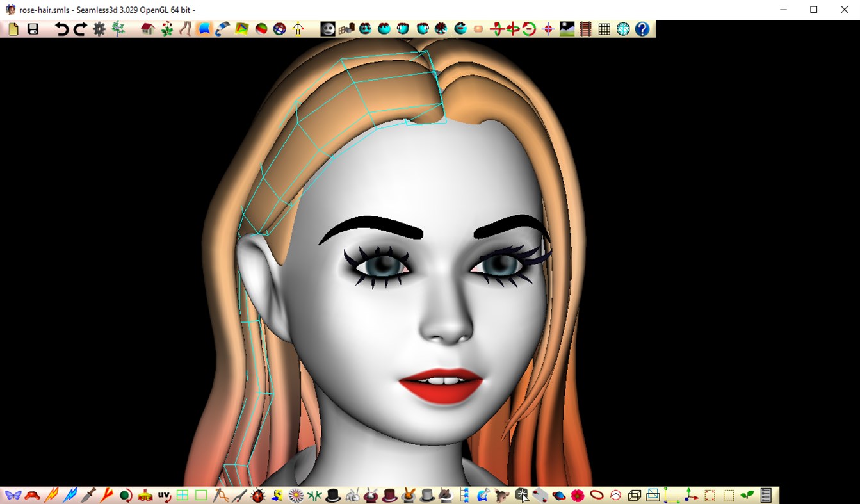Select the UV mapping tool
This screenshot has width=860, height=504.
(163, 495)
